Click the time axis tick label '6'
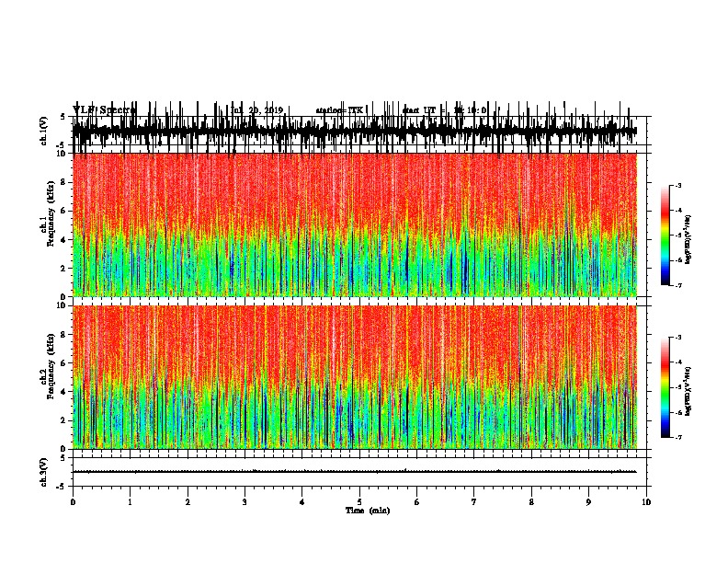Screen dimensions: 728x563 point(417,502)
